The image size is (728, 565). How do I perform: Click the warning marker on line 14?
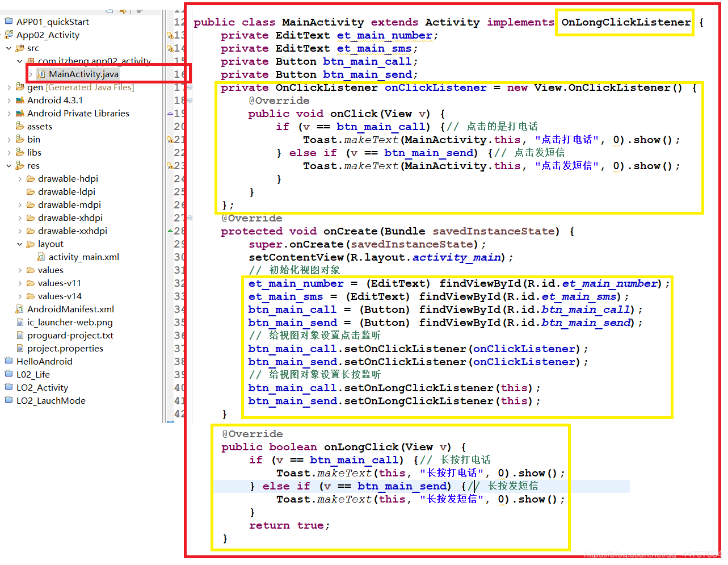pos(170,48)
